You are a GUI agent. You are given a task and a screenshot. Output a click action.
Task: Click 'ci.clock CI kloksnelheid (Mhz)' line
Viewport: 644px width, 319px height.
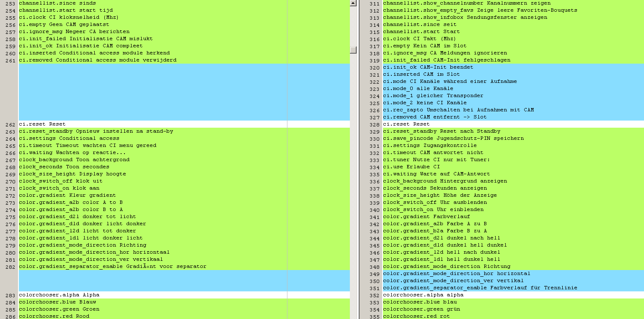pyautogui.click(x=69, y=18)
